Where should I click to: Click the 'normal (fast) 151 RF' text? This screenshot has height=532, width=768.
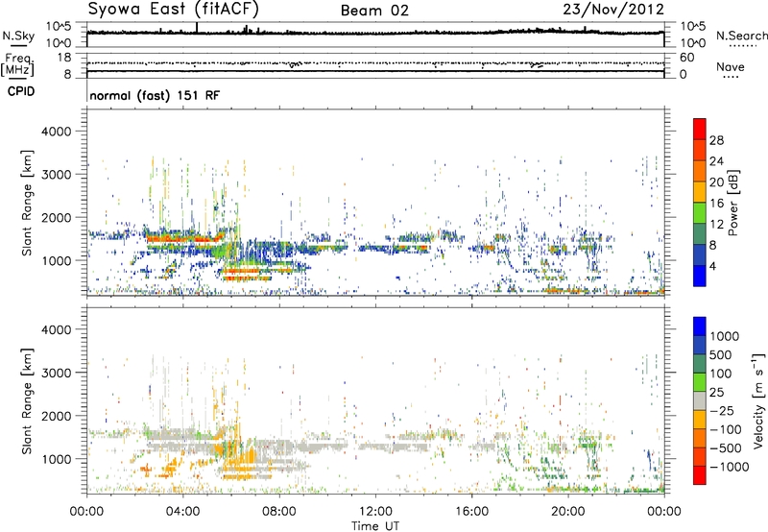pyautogui.click(x=155, y=95)
